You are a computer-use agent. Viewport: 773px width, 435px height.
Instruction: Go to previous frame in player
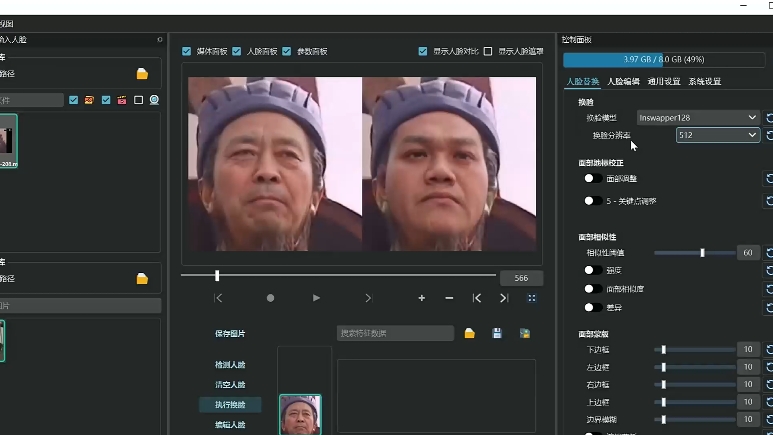pos(218,298)
